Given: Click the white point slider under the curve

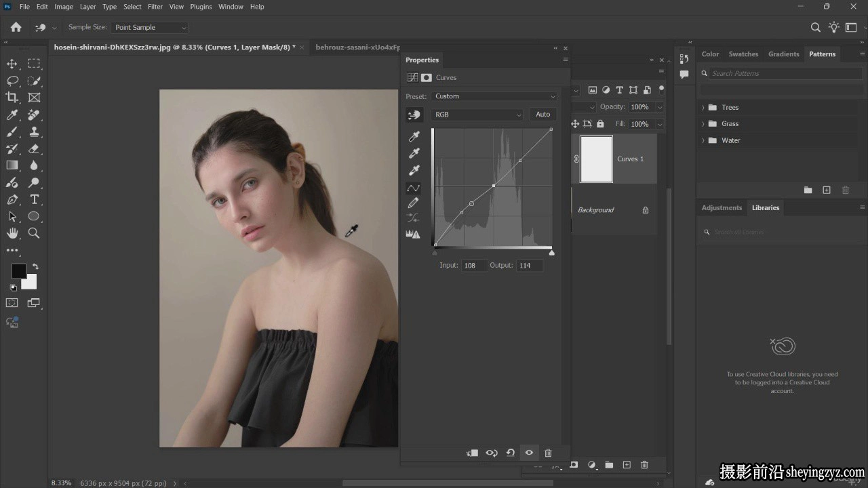Looking at the screenshot, I should click(551, 253).
